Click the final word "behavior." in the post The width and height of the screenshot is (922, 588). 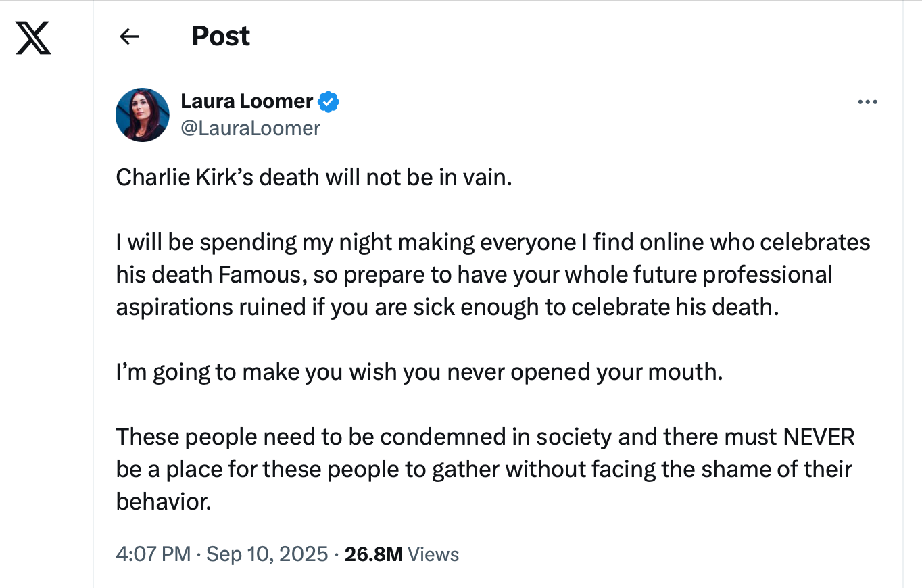164,501
